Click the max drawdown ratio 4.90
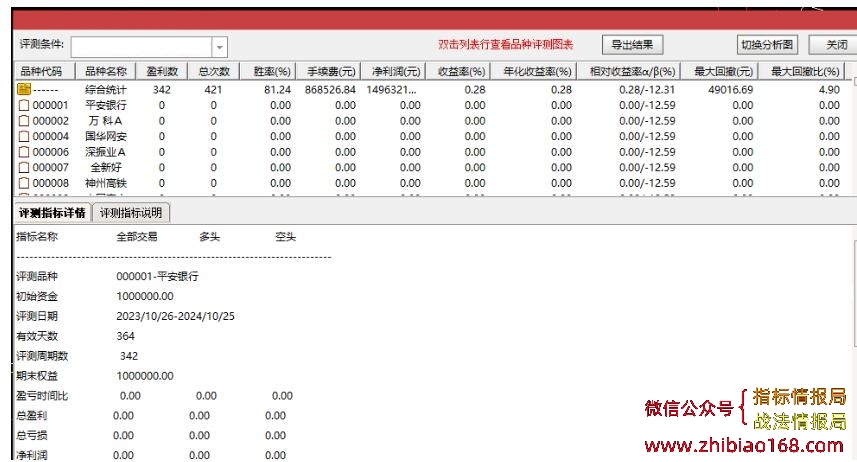 829,90
